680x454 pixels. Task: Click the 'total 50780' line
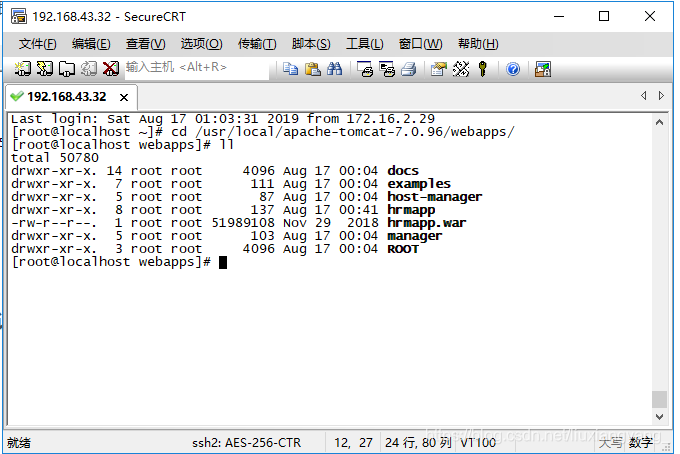click(55, 158)
